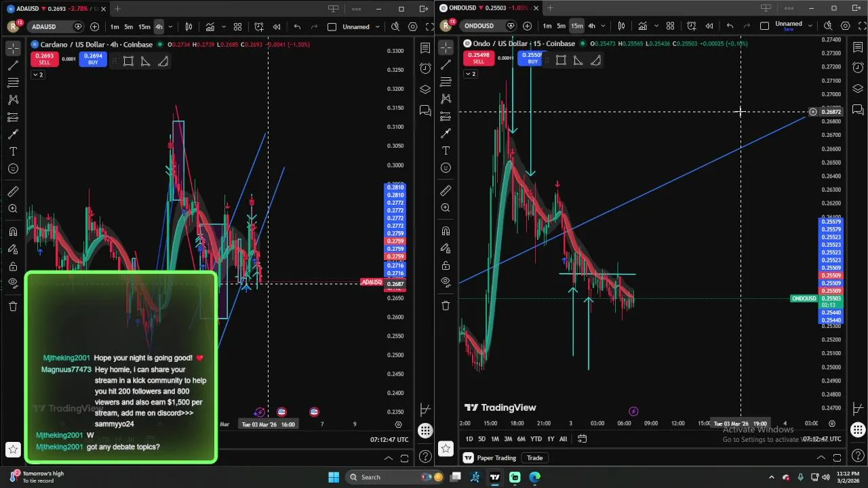Switch the ONDOUSD chart to the 5m interval
Screen dimensions: 868x488
pyautogui.click(x=561, y=26)
